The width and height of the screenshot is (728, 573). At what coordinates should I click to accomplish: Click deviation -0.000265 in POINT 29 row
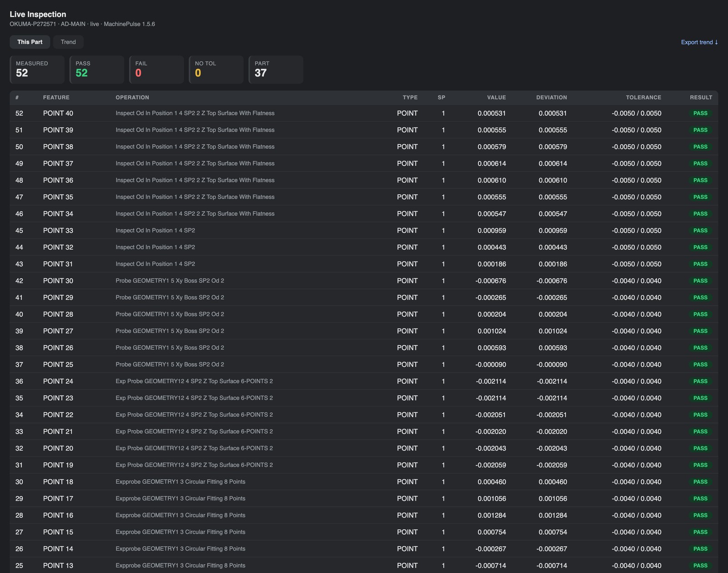click(x=552, y=298)
